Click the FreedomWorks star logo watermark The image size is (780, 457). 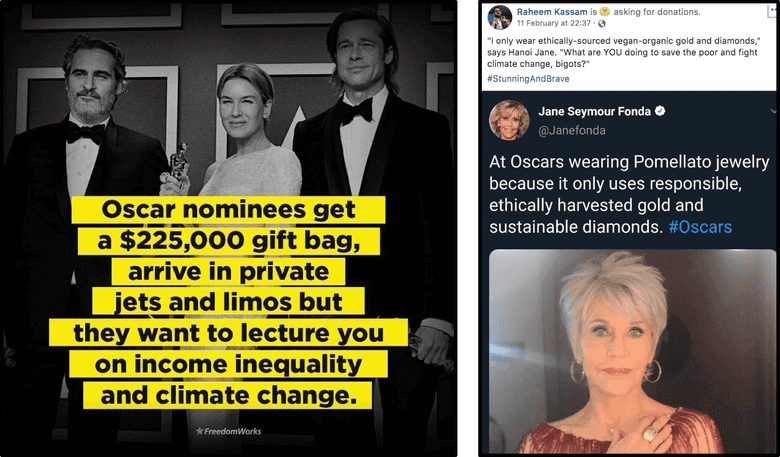pyautogui.click(x=228, y=431)
